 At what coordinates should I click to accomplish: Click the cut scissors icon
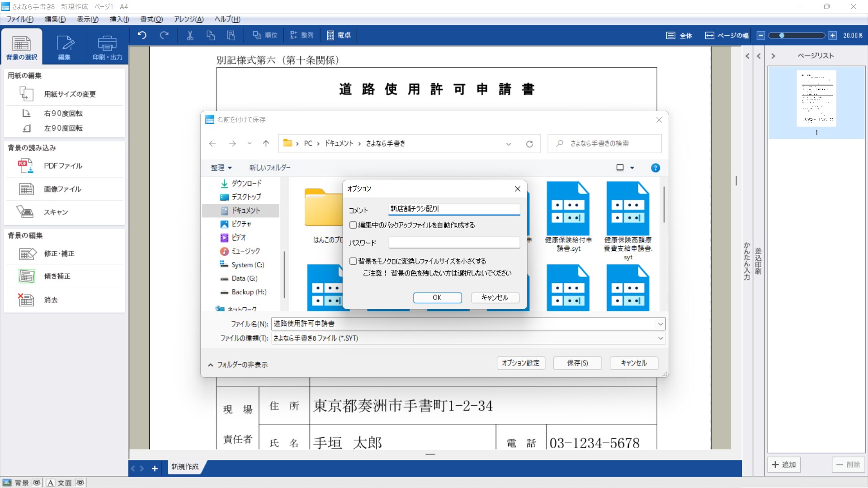point(190,35)
